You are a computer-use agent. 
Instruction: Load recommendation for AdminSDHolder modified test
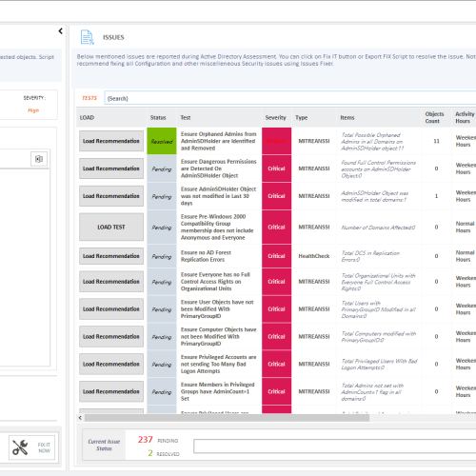pos(111,196)
